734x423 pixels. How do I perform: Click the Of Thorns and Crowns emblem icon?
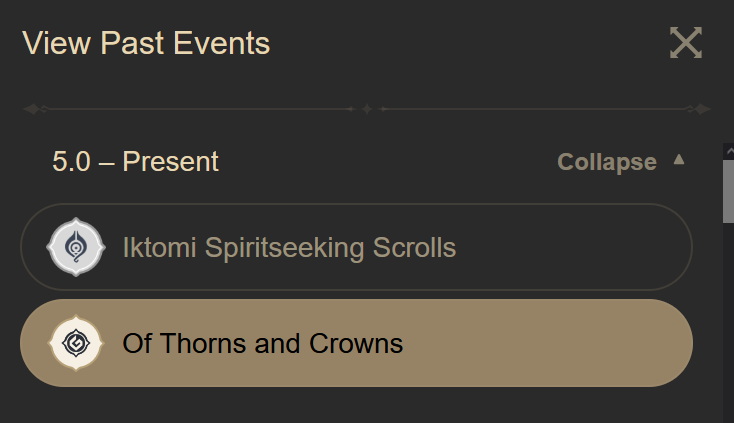[75, 343]
